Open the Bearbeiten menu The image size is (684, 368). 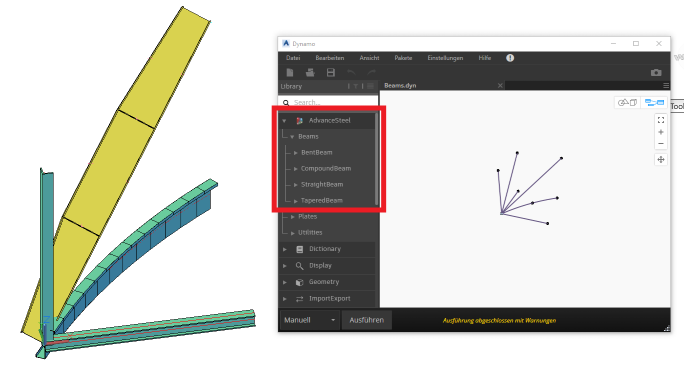click(x=329, y=58)
